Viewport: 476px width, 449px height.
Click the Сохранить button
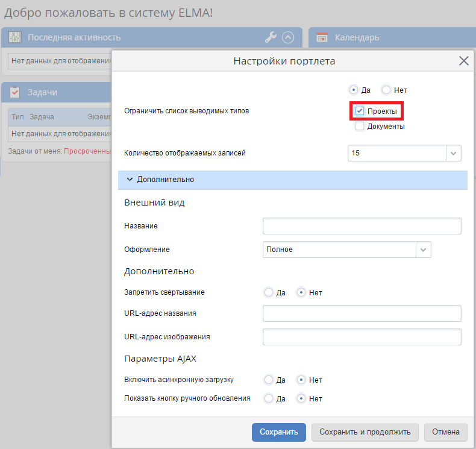[x=279, y=432]
